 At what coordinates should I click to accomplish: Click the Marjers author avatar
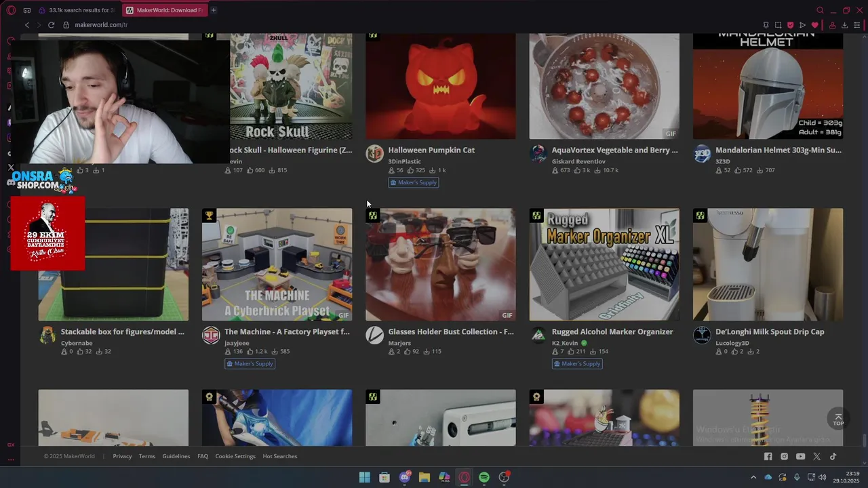pyautogui.click(x=374, y=335)
